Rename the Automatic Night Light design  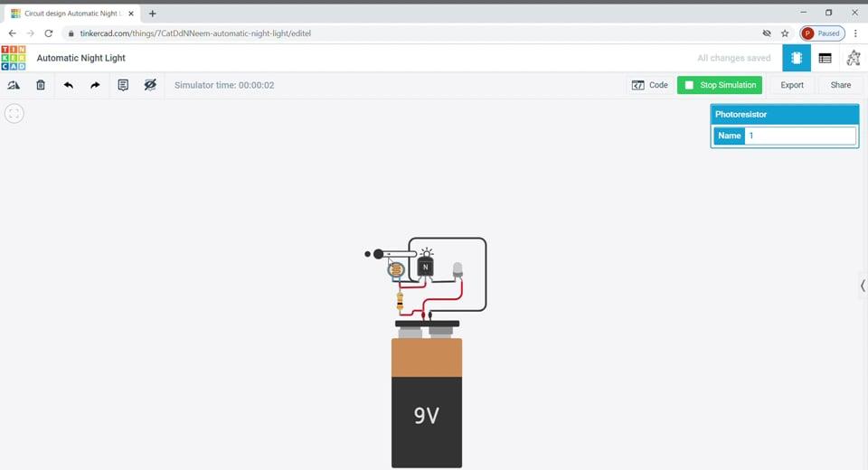pyautogui.click(x=80, y=58)
